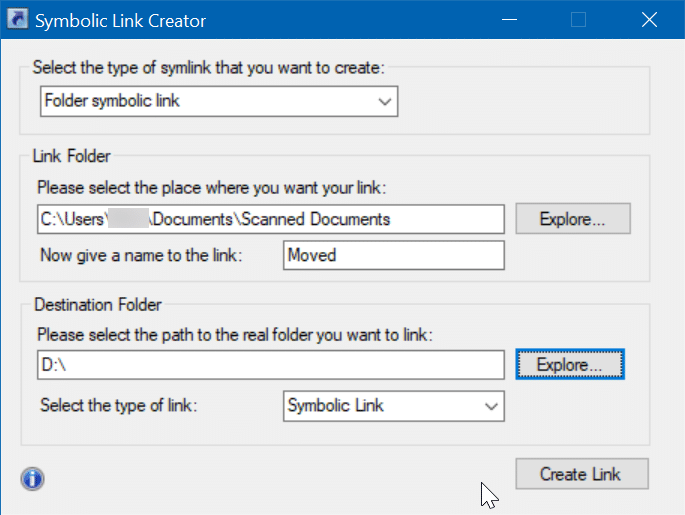Click the link name field containing Moved
This screenshot has height=515, width=685.
tap(394, 255)
